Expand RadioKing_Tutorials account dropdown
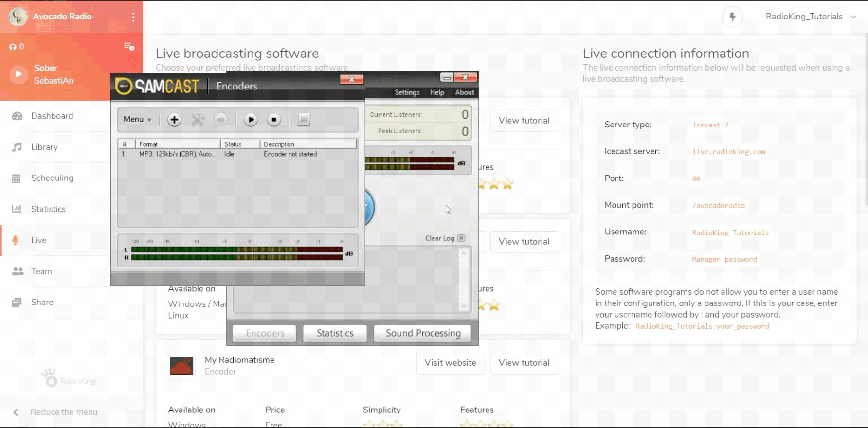This screenshot has width=868, height=428. pyautogui.click(x=810, y=17)
